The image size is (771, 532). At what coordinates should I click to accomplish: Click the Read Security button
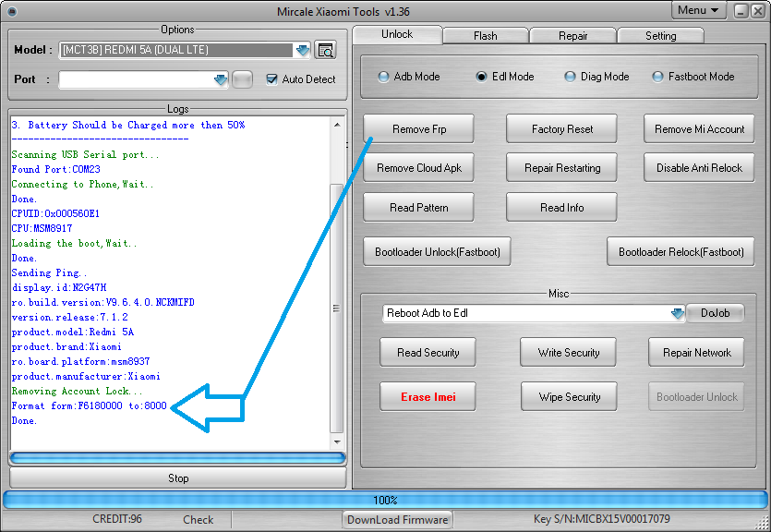click(x=428, y=353)
